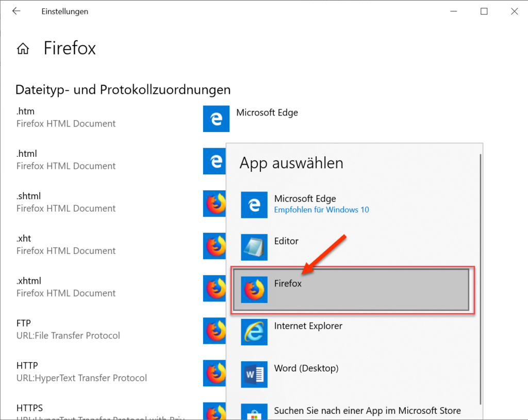This screenshot has width=528, height=420.
Task: Click the Firefox icon for .shtml
Action: 214,204
